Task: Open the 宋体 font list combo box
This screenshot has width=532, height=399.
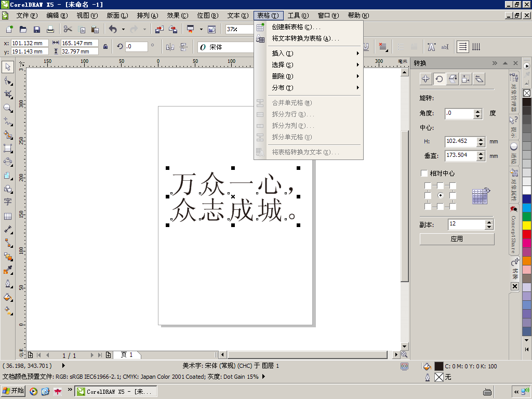Action: coord(225,47)
